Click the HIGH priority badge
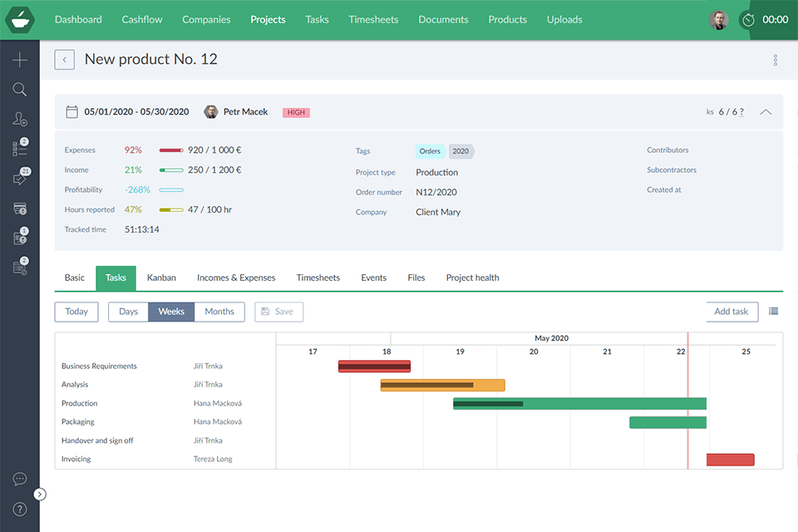This screenshot has width=798, height=532. tap(296, 112)
